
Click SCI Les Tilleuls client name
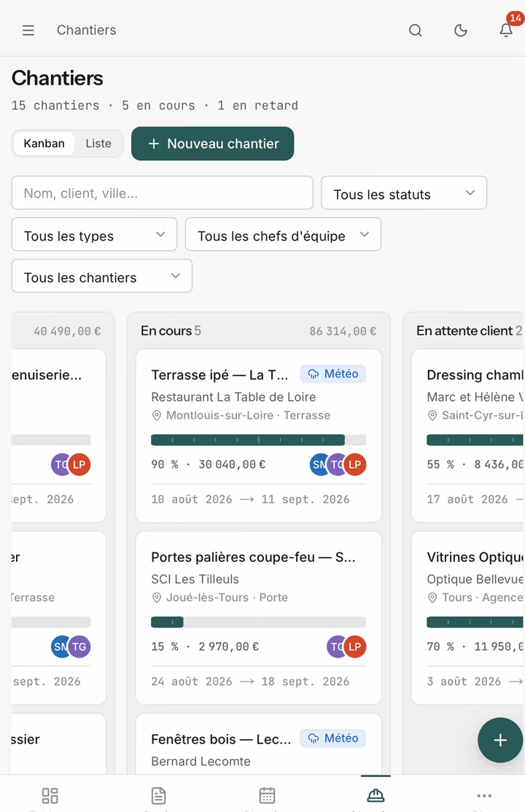click(195, 579)
